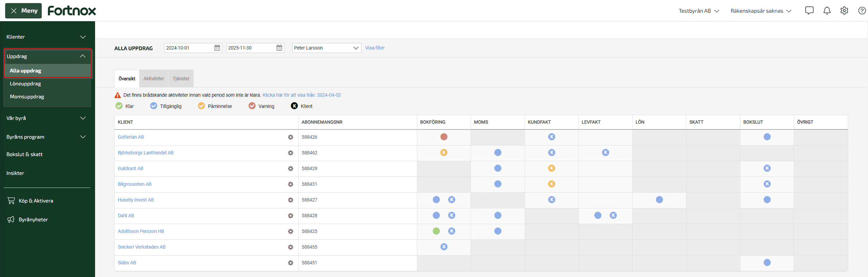This screenshot has height=277, width=868.
Task: Open start date calendar picker icon
Action: [217, 48]
